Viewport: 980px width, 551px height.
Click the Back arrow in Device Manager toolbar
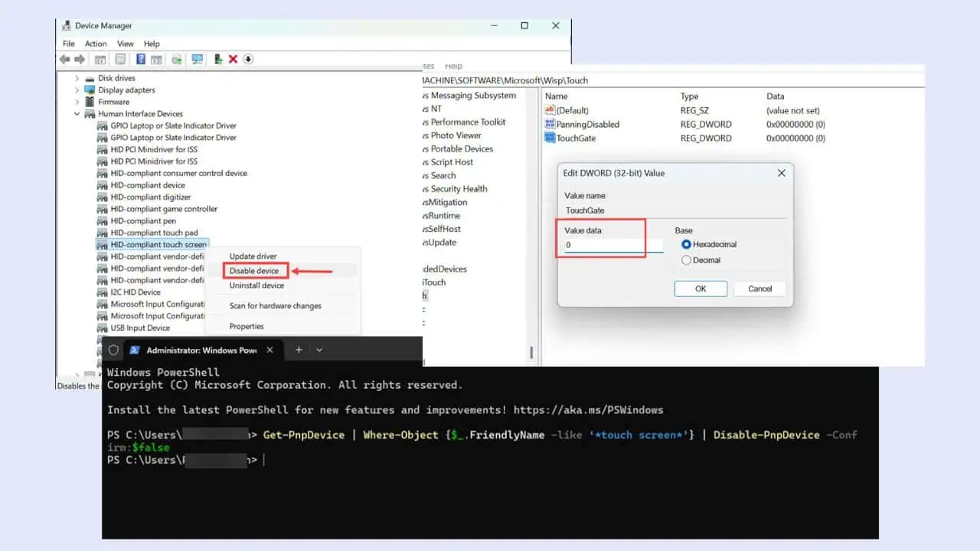pos(64,60)
